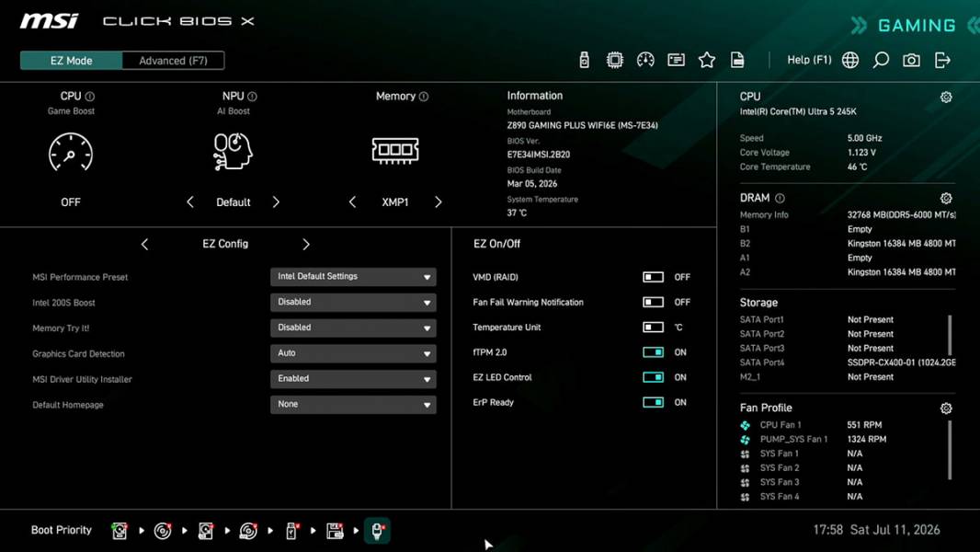Click right arrow next to NPU Default
The width and height of the screenshot is (980, 552).
tap(276, 201)
